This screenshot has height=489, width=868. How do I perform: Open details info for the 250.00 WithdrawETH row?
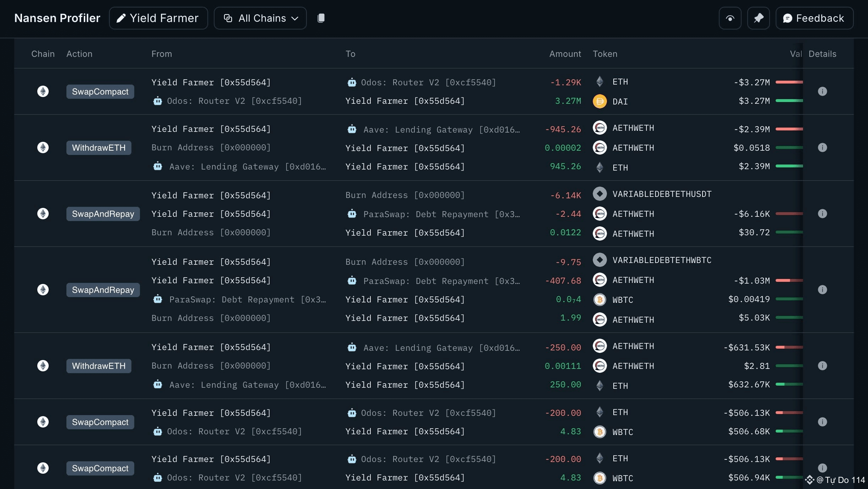pyautogui.click(x=822, y=366)
